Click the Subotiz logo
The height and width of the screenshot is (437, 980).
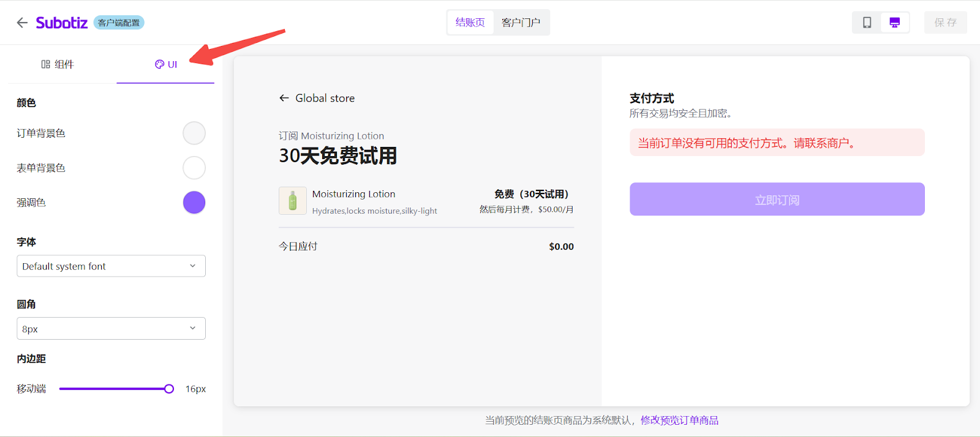point(61,23)
